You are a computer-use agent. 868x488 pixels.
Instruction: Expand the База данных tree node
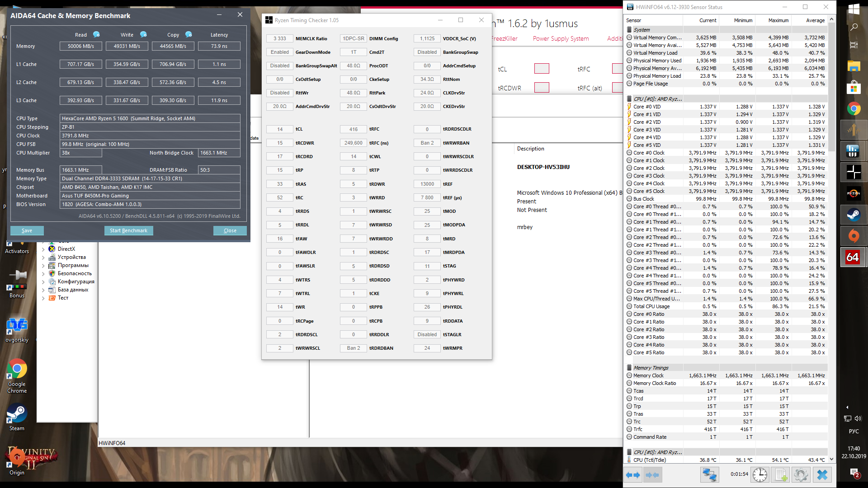pyautogui.click(x=43, y=290)
